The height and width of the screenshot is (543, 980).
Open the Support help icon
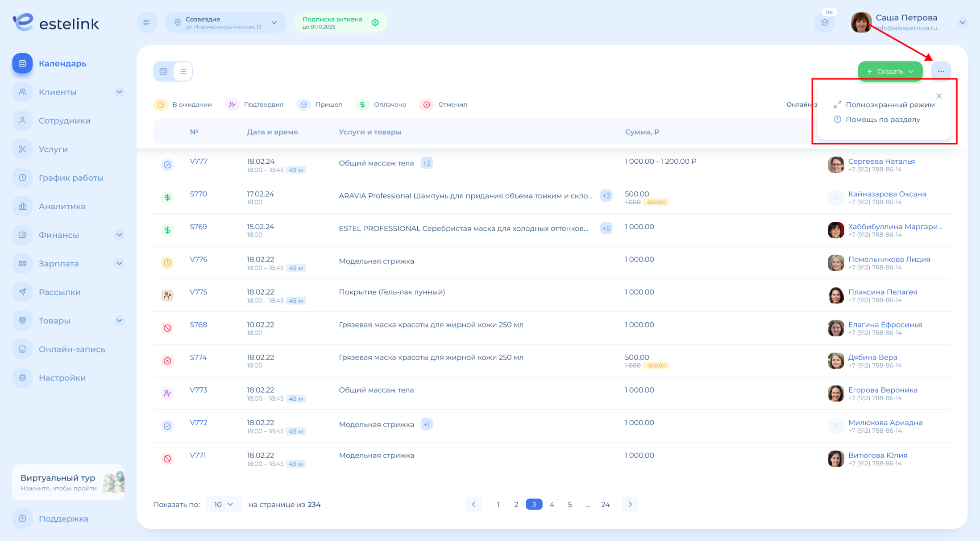click(x=22, y=518)
